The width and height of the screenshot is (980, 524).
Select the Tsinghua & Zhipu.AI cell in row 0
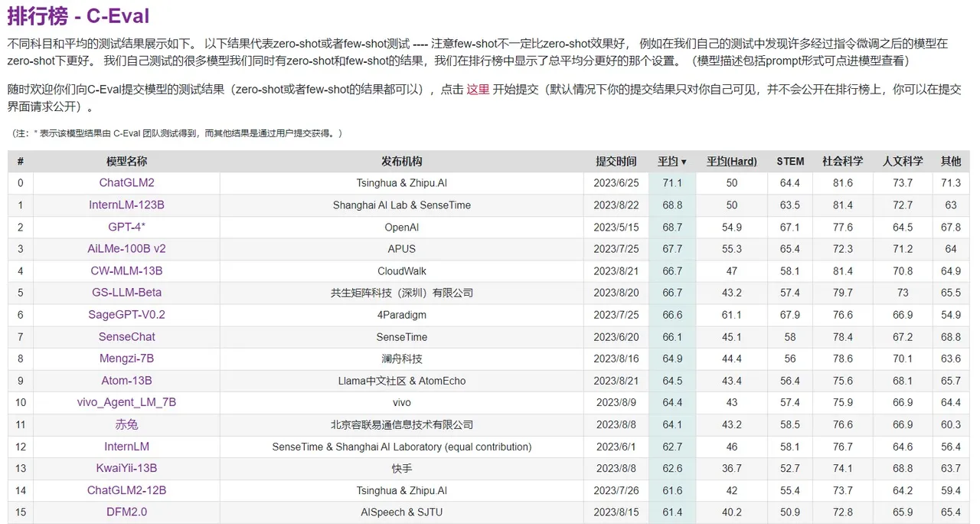click(x=402, y=183)
